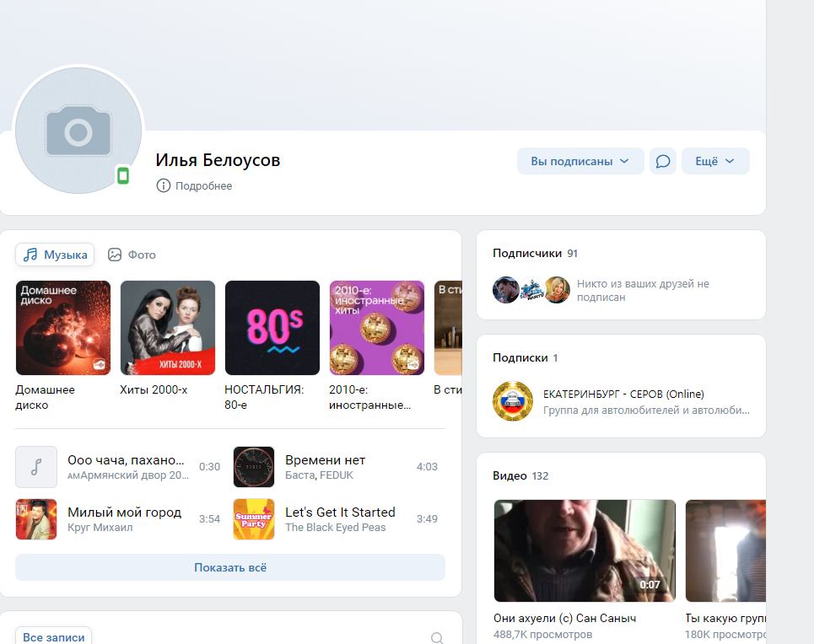Open the Подробнее details link
Viewport: 814px width, 644px height.
[x=203, y=185]
